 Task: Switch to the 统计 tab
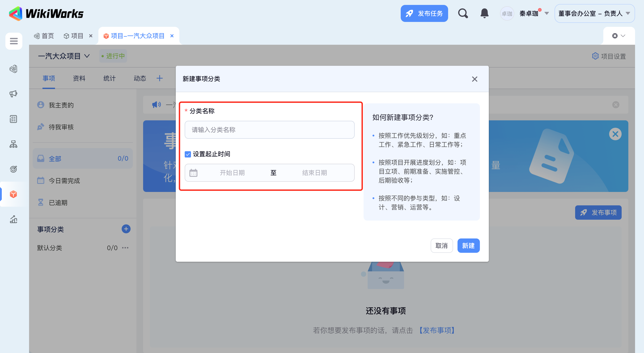tap(110, 78)
